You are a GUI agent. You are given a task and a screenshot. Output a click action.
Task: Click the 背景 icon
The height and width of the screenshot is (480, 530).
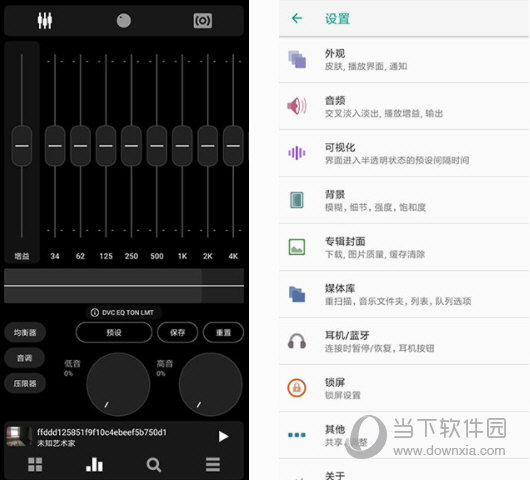[x=297, y=200]
